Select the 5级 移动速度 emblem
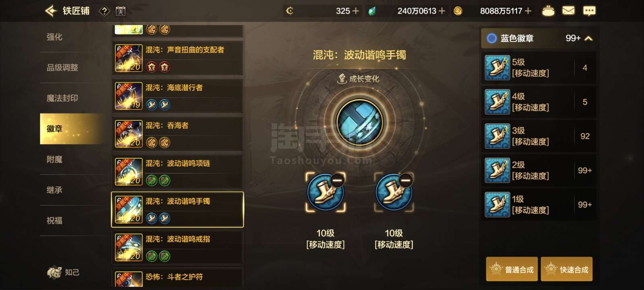The width and height of the screenshot is (644, 290). point(539,68)
